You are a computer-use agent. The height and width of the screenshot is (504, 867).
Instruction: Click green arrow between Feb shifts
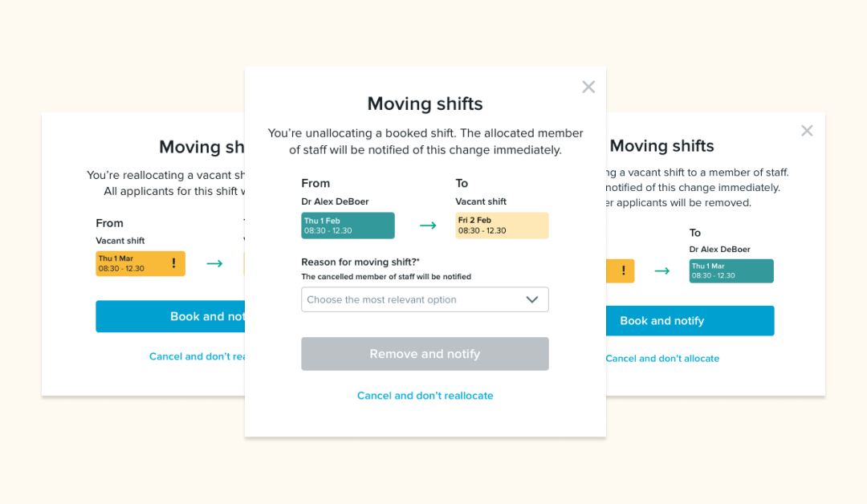pyautogui.click(x=428, y=226)
